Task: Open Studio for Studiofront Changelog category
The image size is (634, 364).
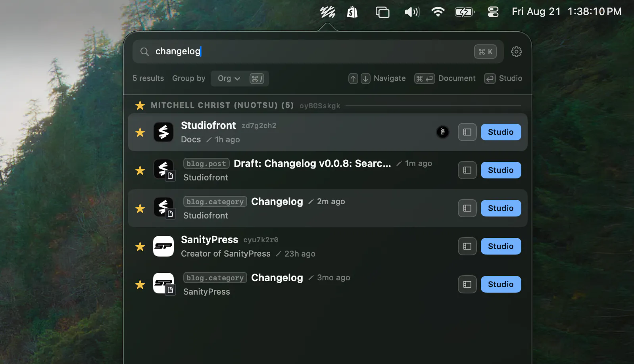Action: (x=501, y=208)
